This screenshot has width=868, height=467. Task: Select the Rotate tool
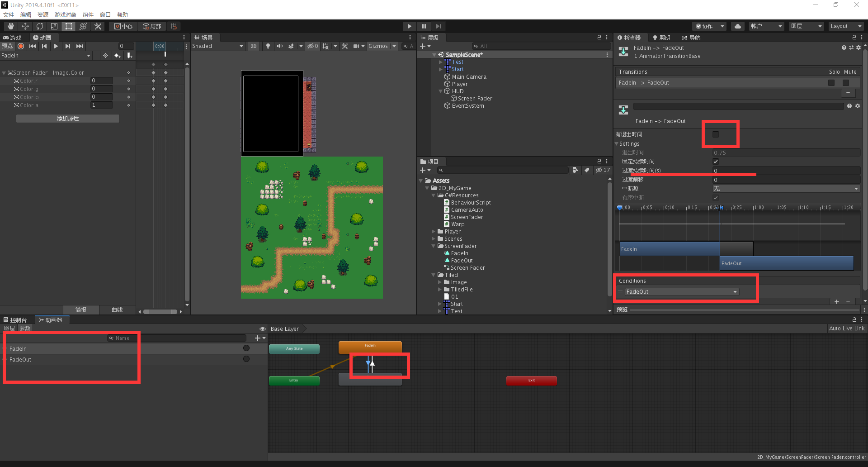pos(40,26)
